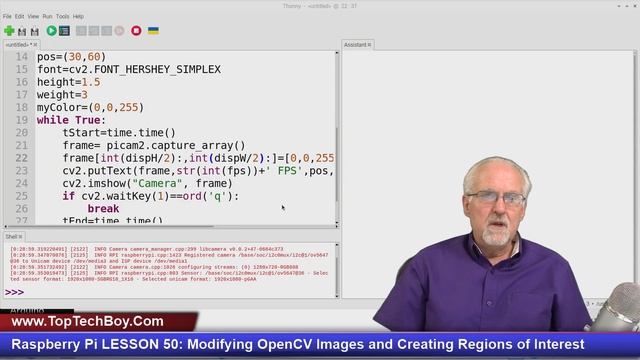Click 'frame= picam2.capture_array()' line
Viewport: 640px width, 360px height.
point(154,145)
